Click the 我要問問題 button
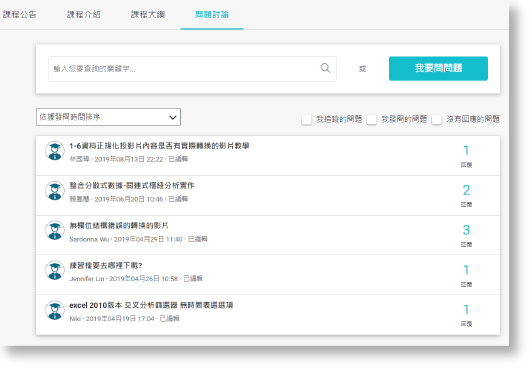The width and height of the screenshot is (530, 370). [x=438, y=69]
